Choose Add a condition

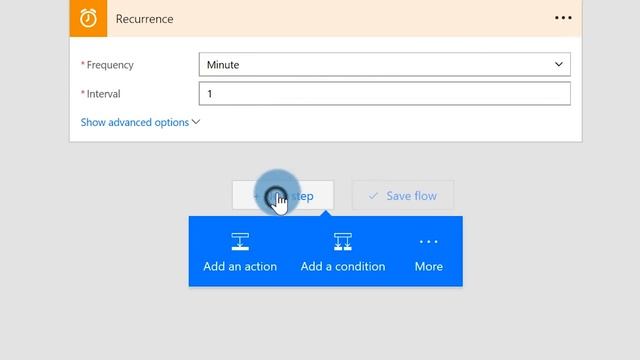(343, 252)
